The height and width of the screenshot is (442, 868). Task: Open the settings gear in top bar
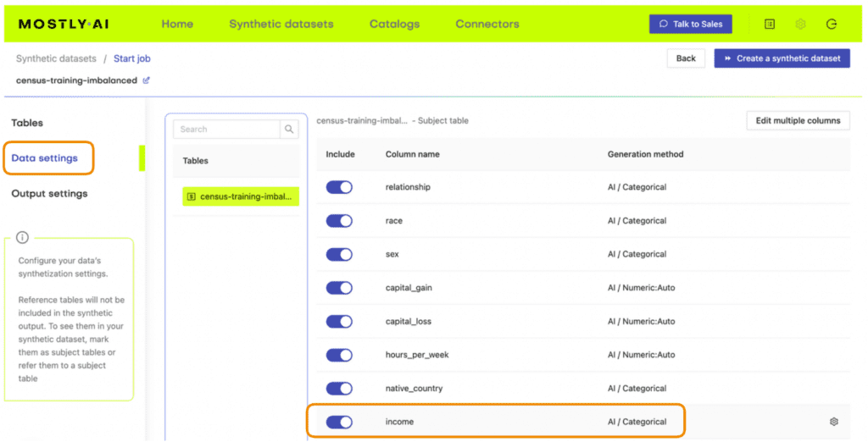(x=800, y=24)
